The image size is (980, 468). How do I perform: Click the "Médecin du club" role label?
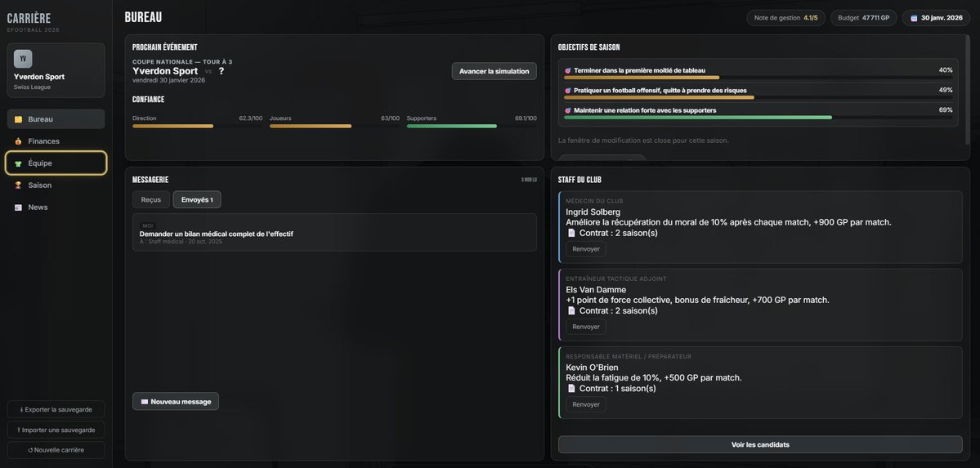click(x=594, y=201)
